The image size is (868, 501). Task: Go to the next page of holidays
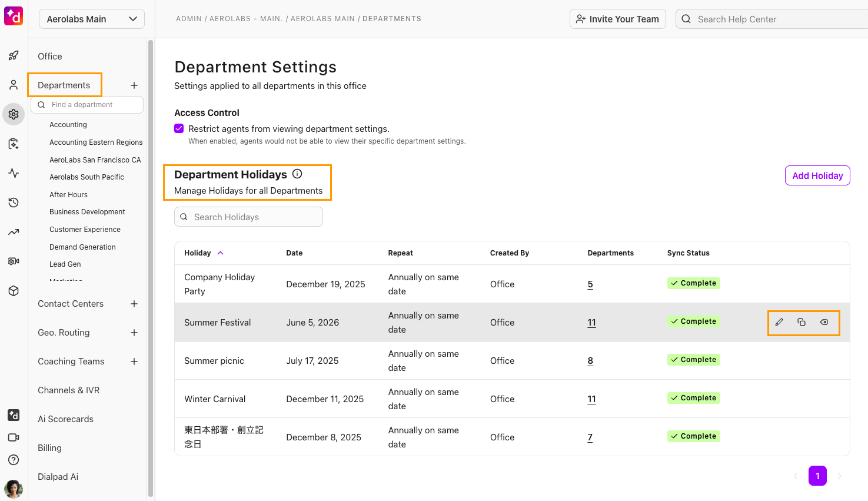coord(840,476)
